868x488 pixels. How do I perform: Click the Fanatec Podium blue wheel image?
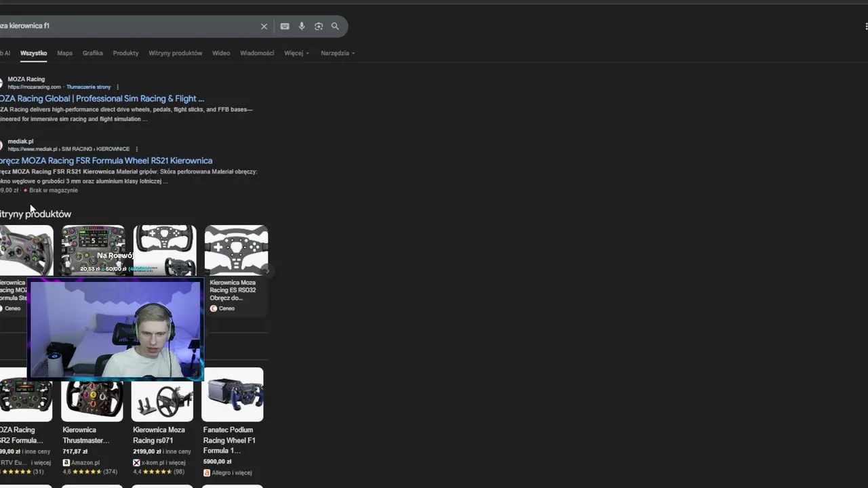click(233, 394)
